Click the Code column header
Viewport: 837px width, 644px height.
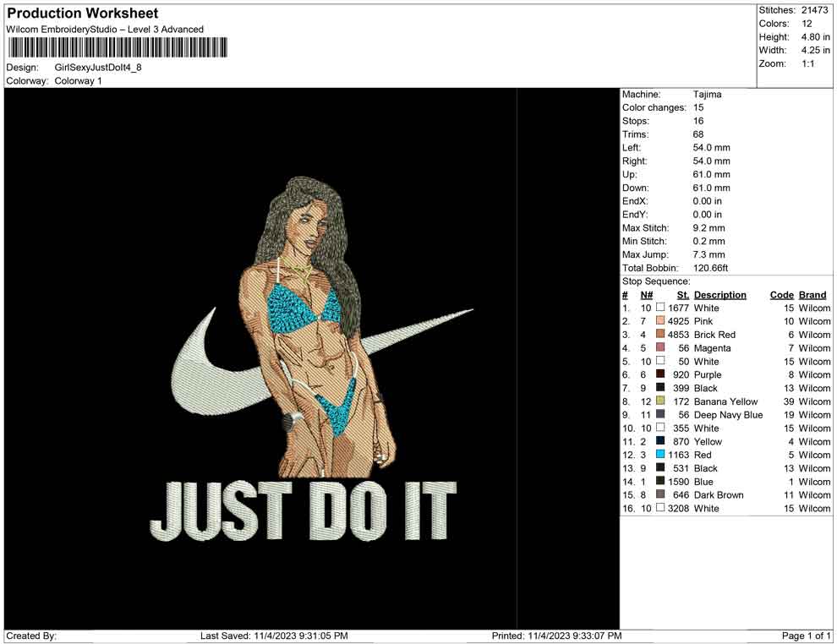[x=781, y=295]
